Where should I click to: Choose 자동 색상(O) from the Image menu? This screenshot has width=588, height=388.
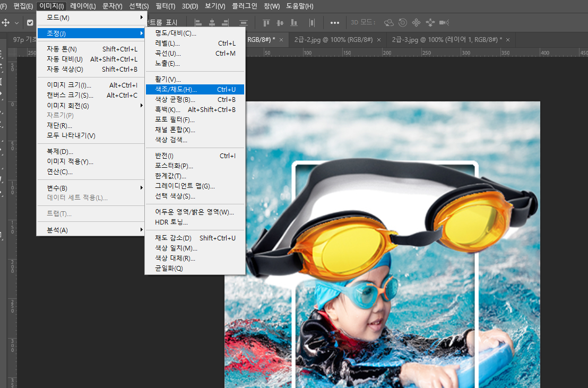click(x=91, y=70)
